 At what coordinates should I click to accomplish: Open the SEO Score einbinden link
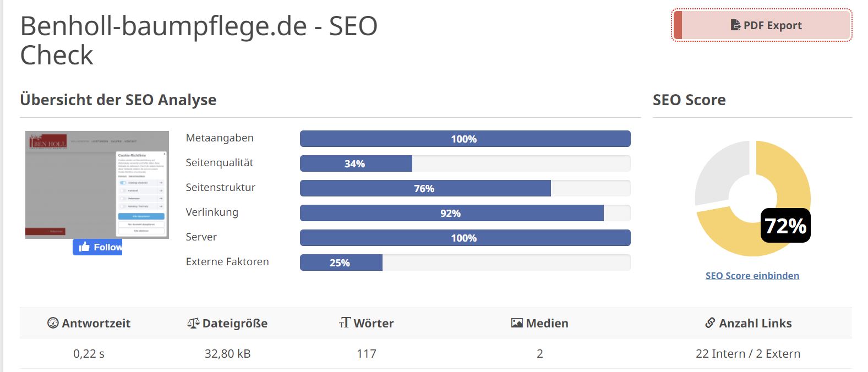(x=752, y=276)
